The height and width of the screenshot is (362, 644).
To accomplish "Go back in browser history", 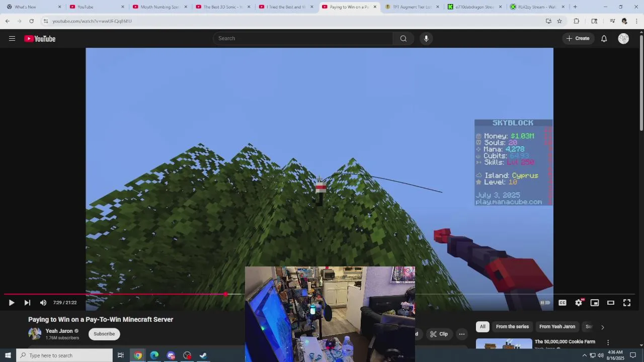I will 8,21.
